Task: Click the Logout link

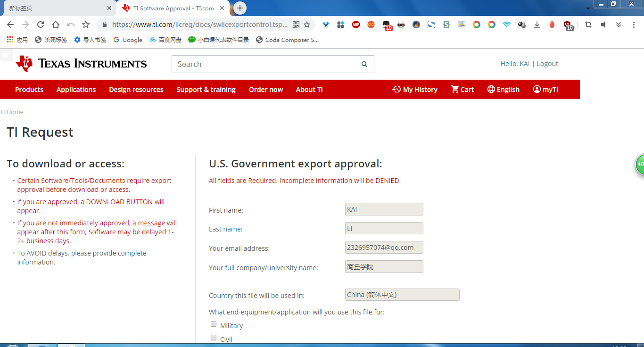Action: point(547,64)
